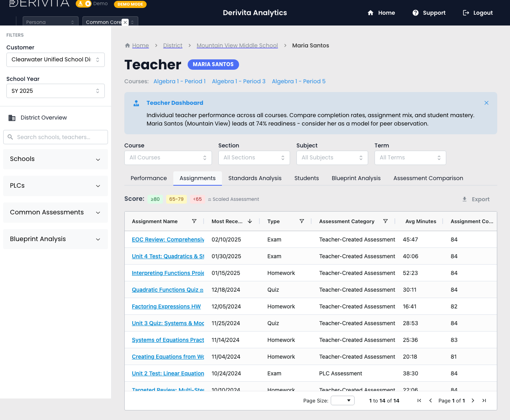Screen dimensions: 510x420
Task: Open the All Terms dropdown
Action: pyautogui.click(x=410, y=158)
